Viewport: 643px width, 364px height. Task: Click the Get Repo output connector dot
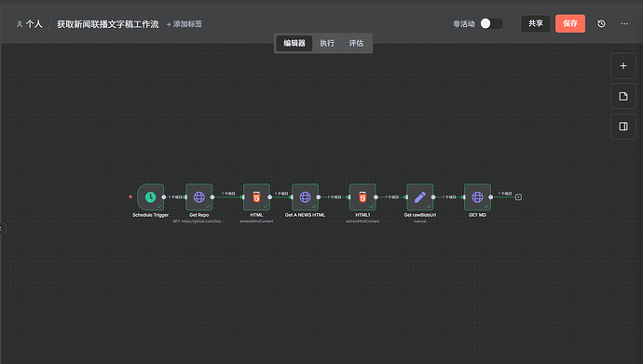(212, 197)
